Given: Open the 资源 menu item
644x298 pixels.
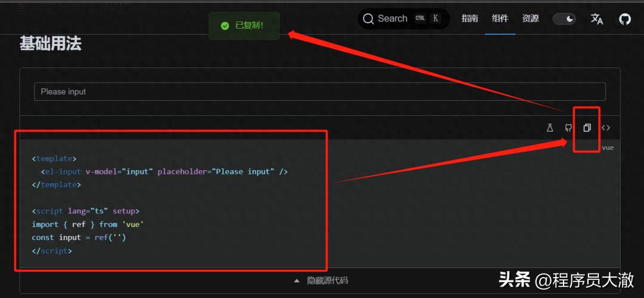Looking at the screenshot, I should click(x=530, y=19).
